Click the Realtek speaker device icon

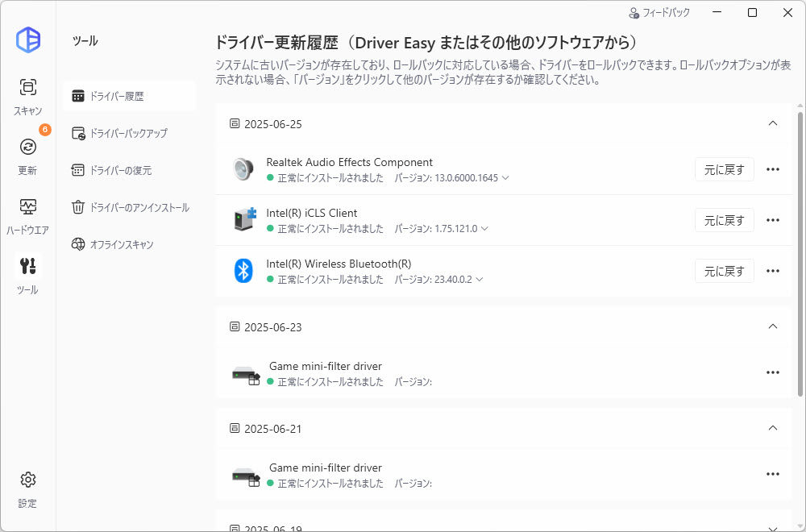(243, 169)
